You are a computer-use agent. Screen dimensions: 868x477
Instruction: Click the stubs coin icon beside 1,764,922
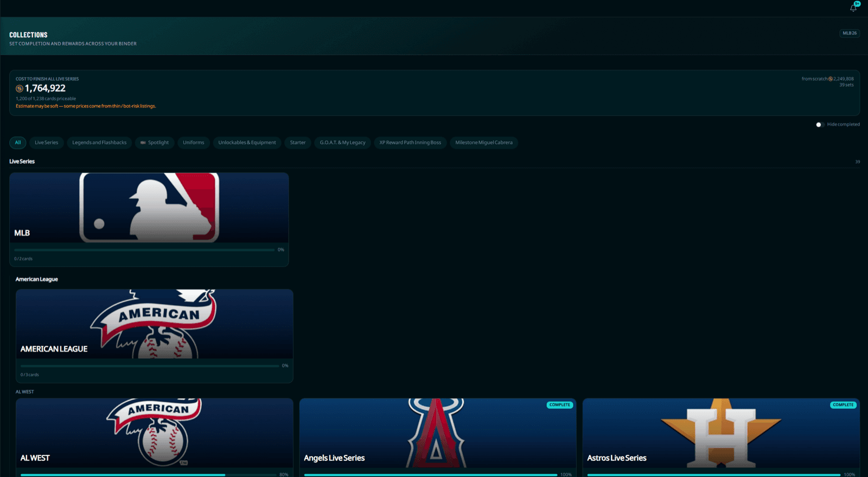click(20, 88)
